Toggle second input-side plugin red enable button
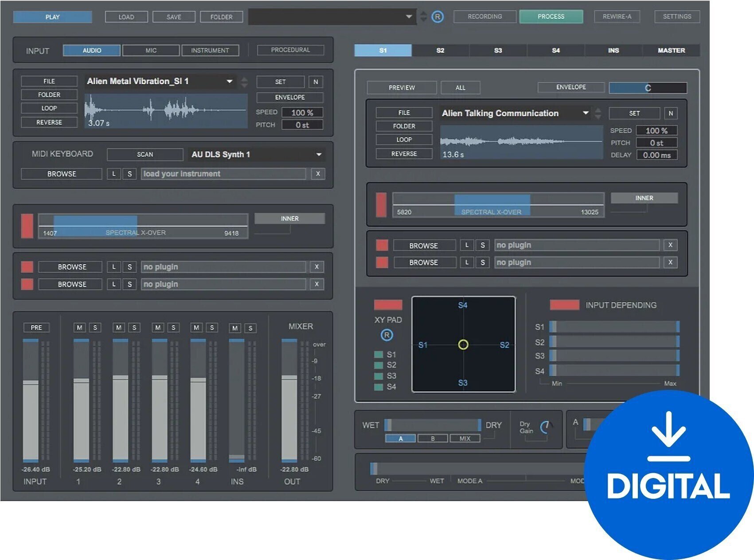The image size is (754, 560). [x=27, y=284]
